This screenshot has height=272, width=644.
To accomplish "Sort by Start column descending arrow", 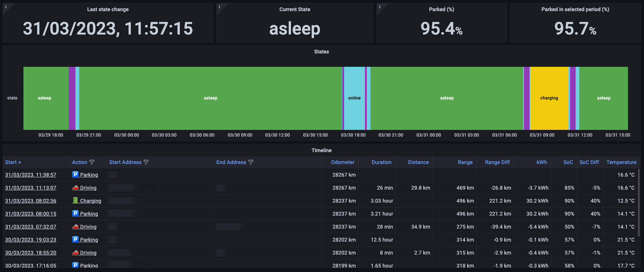I will pos(20,162).
